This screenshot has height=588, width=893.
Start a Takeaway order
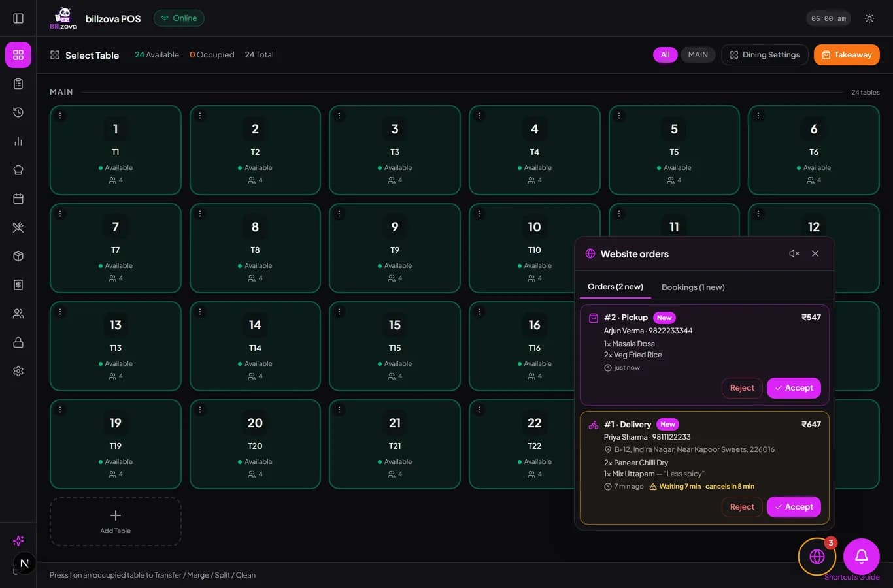point(847,55)
